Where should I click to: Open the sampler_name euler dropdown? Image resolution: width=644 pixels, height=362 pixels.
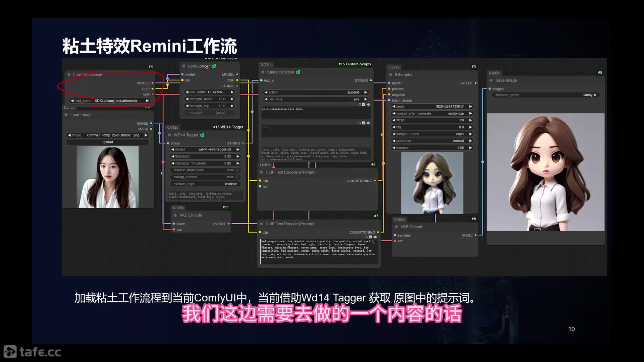[x=432, y=134]
